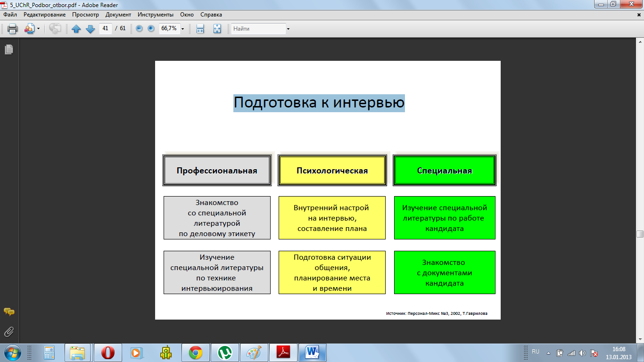Viewport: 644px width, 362px height.
Task: Click the box Подготовка ситуации общения
Action: [x=332, y=272]
